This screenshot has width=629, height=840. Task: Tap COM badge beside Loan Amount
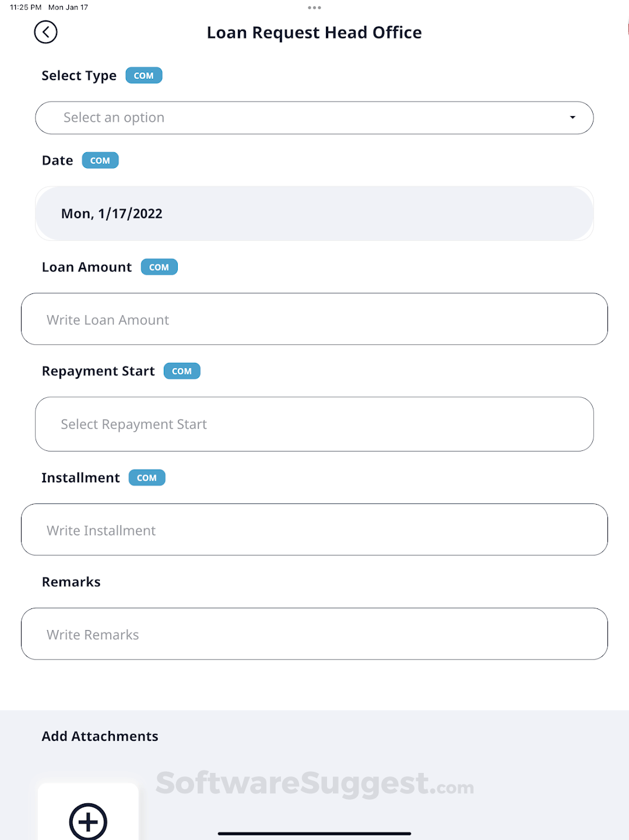tap(159, 267)
